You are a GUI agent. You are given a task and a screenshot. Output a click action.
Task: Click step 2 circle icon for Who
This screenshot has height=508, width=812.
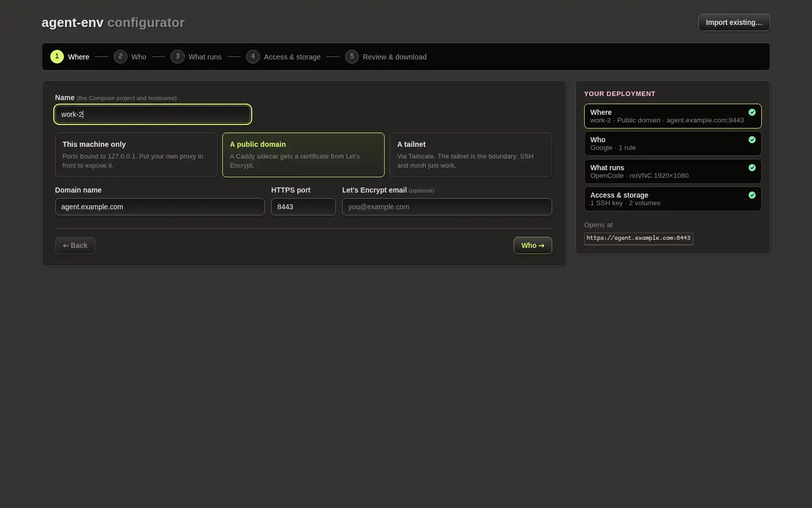click(x=120, y=56)
